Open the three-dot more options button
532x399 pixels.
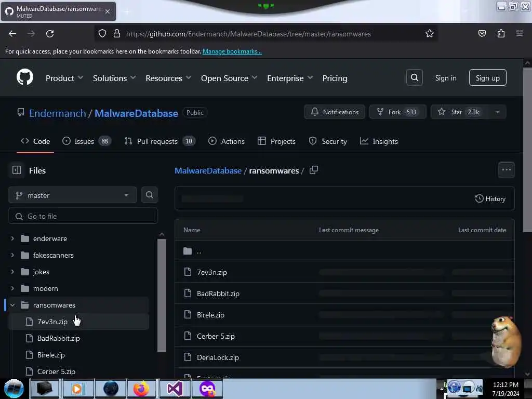(x=506, y=170)
